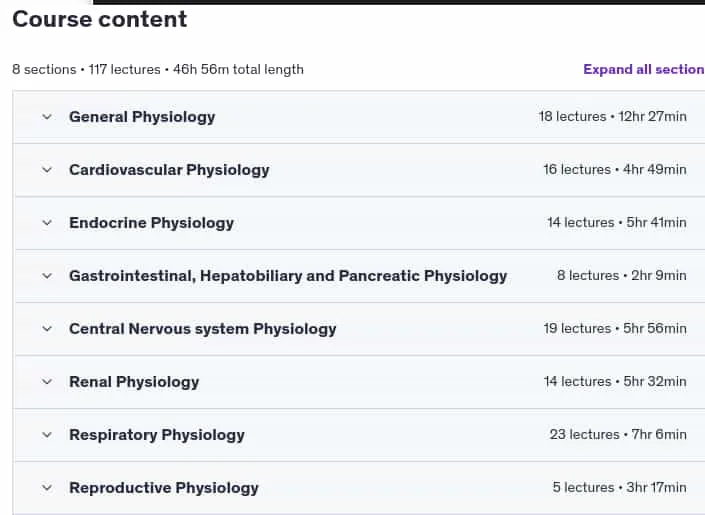Viewport: 705px width, 515px height.
Task: Open the Reproductive Physiology section title
Action: click(x=164, y=488)
